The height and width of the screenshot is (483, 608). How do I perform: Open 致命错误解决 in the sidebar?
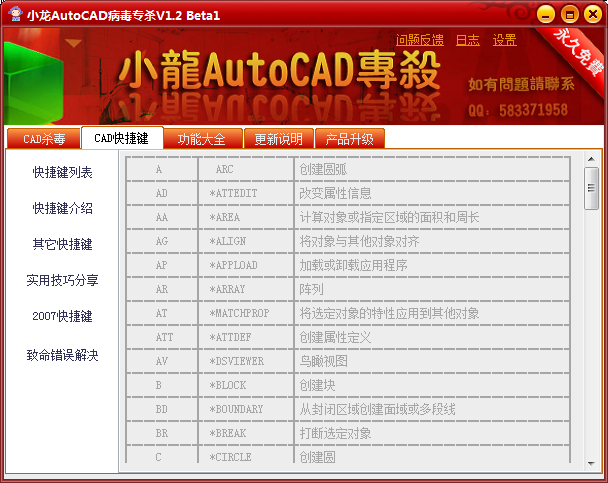pos(62,354)
